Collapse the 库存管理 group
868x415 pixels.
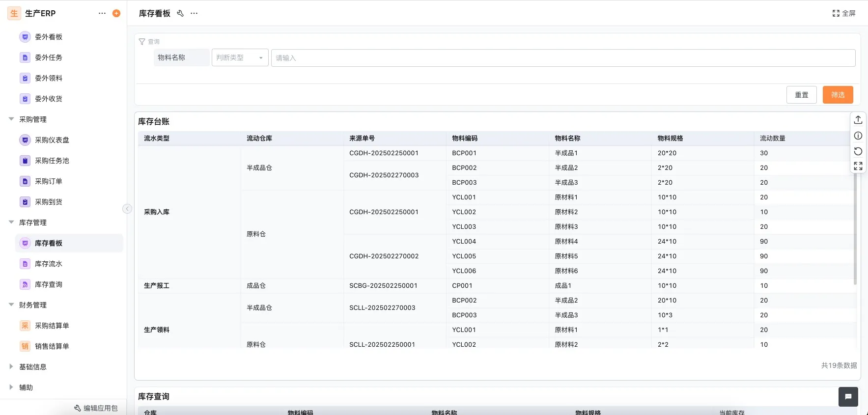coord(11,222)
